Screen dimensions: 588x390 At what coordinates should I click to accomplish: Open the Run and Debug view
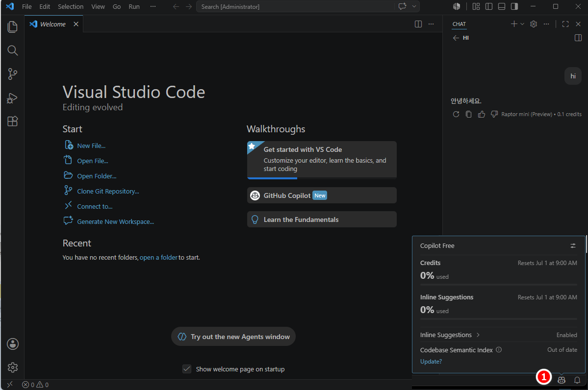[12, 98]
